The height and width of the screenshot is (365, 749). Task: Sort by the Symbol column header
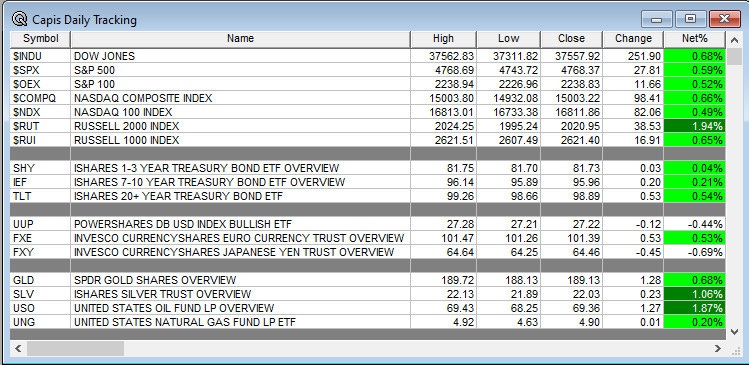41,39
